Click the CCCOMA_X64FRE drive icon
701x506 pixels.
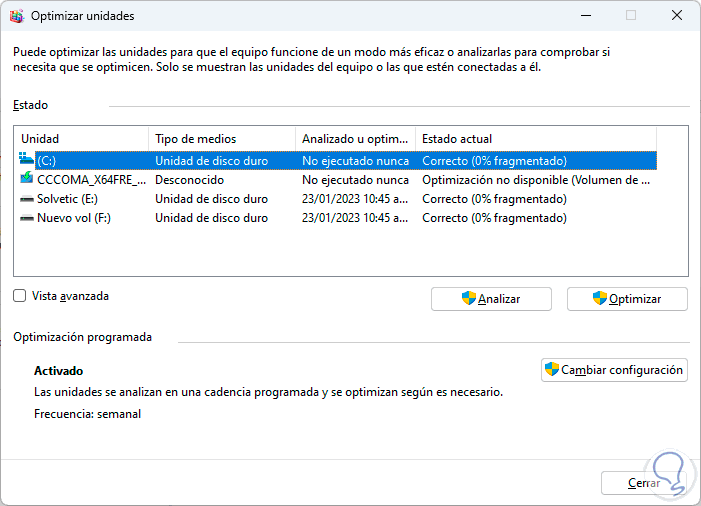[26, 179]
